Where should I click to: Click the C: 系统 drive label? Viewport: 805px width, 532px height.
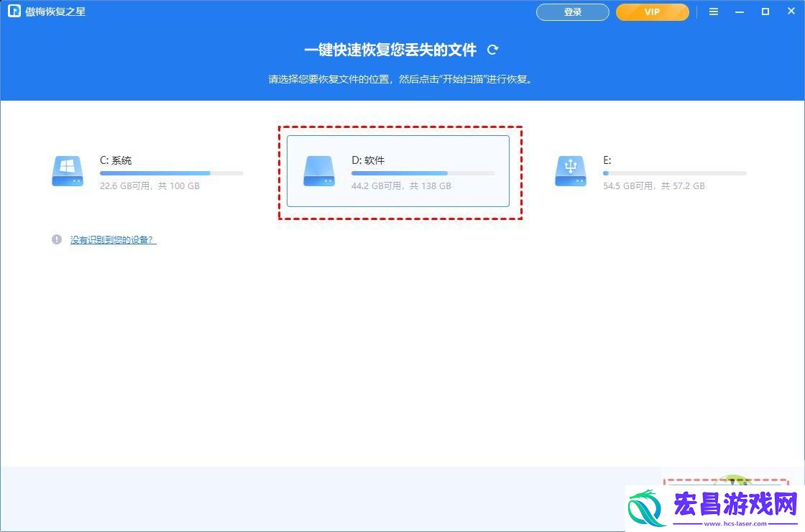[116, 160]
